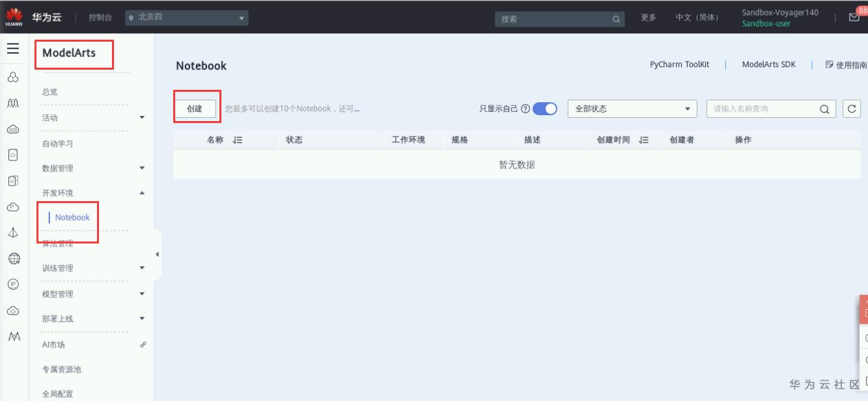Screen dimensions: 868x401
Task: Click the ModelArts sidebar title
Action: point(69,53)
